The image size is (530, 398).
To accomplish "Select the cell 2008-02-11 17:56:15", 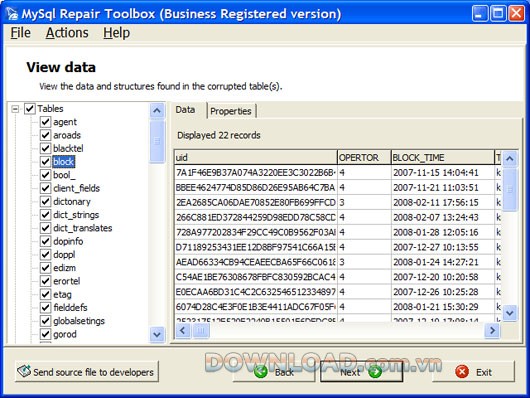I will 443,202.
